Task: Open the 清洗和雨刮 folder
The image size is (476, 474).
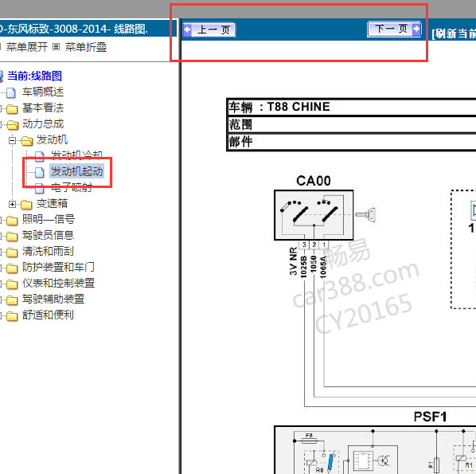Action: click(x=48, y=251)
